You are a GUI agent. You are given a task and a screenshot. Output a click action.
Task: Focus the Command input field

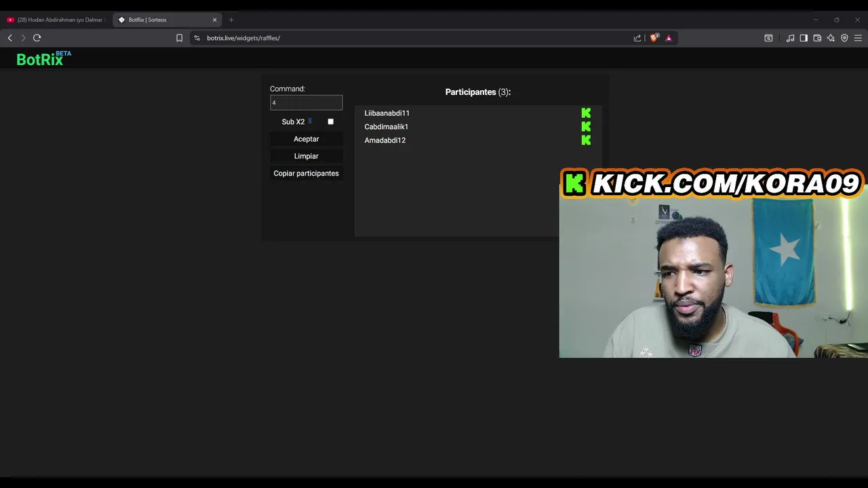coord(306,102)
